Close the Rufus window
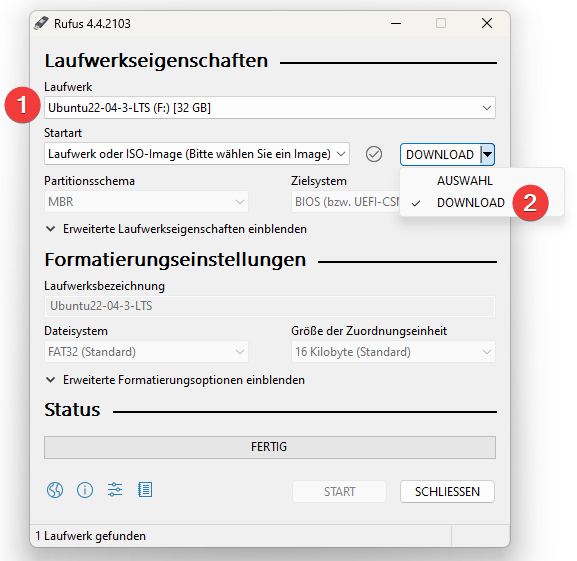 pos(487,23)
